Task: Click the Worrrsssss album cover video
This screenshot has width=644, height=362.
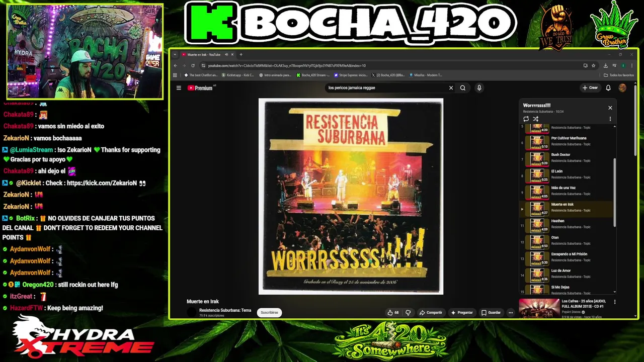Action: (x=351, y=196)
